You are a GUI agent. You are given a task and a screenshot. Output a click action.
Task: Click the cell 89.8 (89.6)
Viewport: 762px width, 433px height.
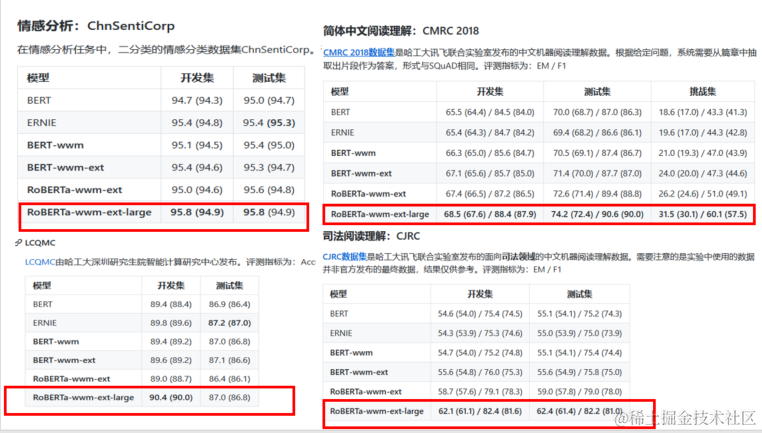coord(171,323)
